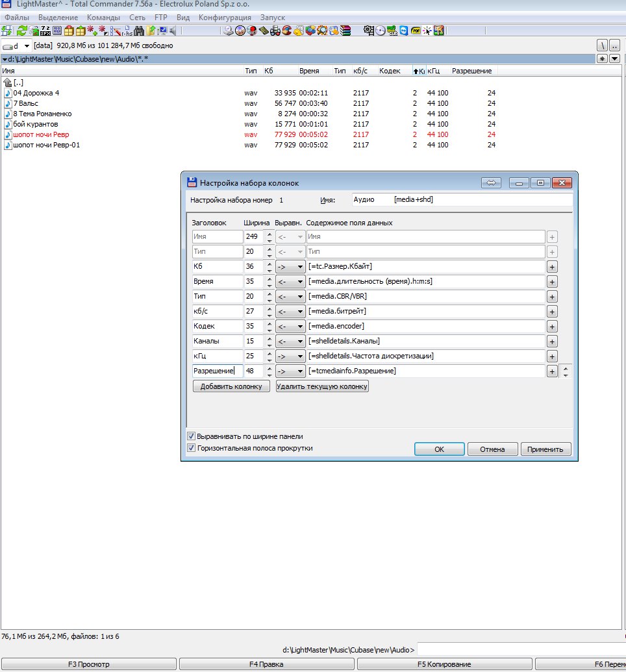Open alignment dropdown for the Кодек column

[290, 327]
